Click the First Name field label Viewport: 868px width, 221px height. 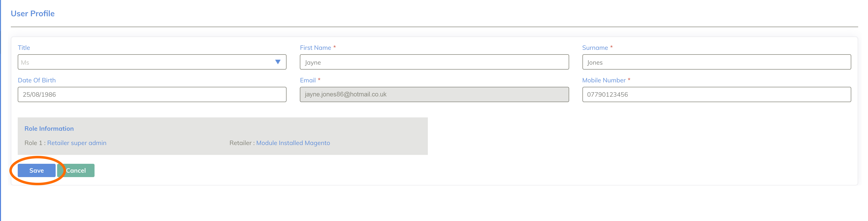(315, 48)
